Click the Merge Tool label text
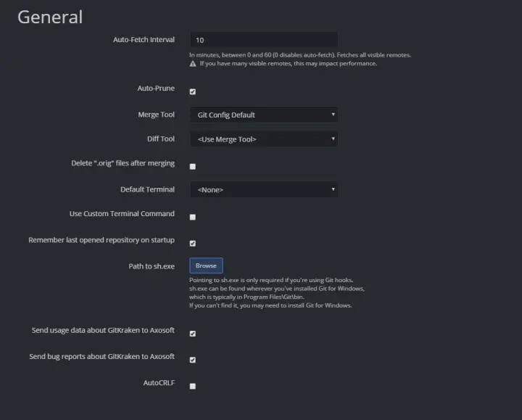 156,115
